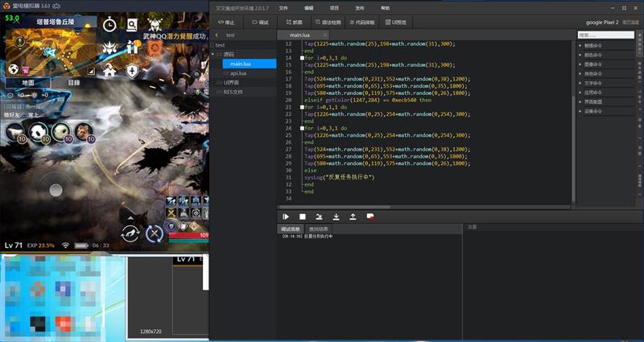Image resolution: width=644 pixels, height=342 pixels.
Task: Click the 抓图 screenshot toolbar button
Action: 295,23
